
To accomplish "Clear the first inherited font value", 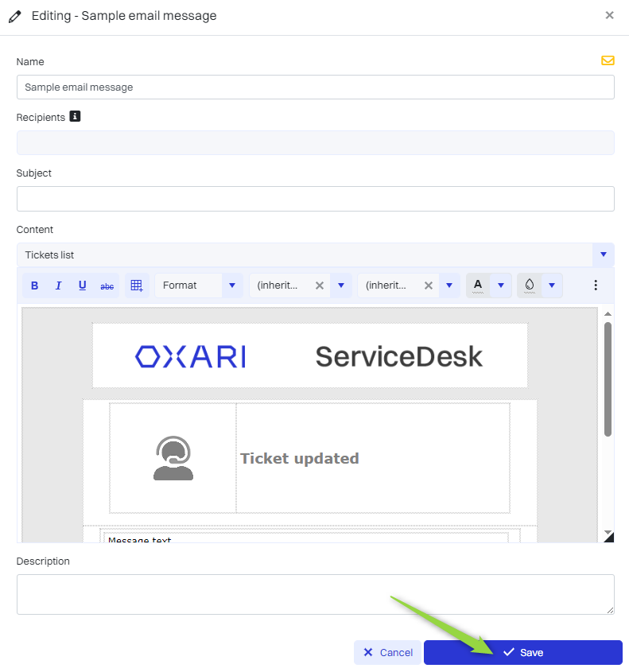I will [x=320, y=286].
